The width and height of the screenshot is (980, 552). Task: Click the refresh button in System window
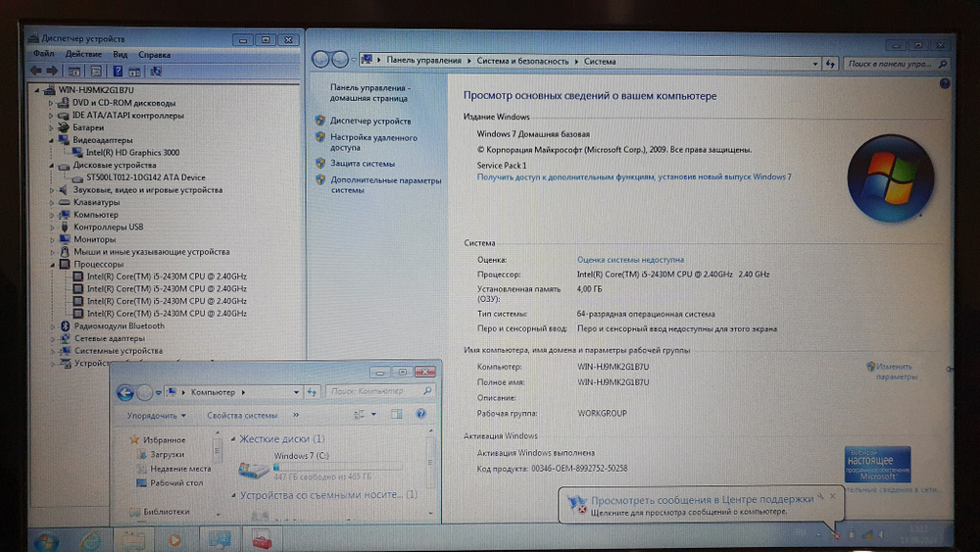click(x=830, y=63)
